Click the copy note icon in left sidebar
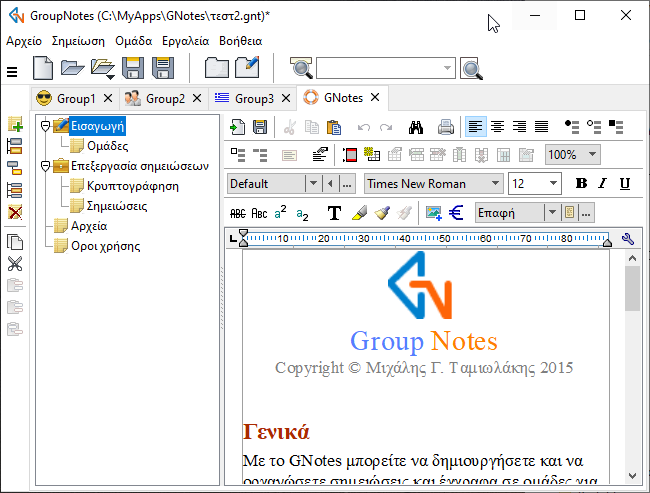 point(15,242)
